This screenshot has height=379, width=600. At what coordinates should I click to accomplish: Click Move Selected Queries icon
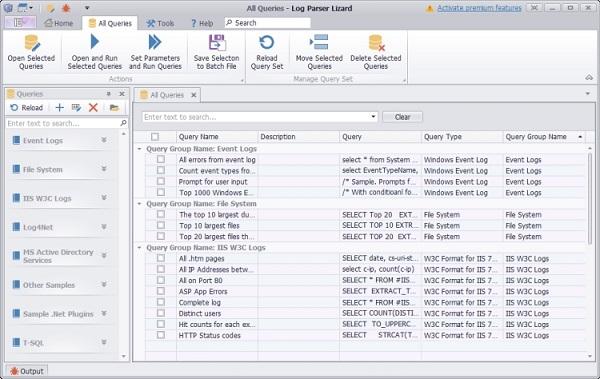pos(319,42)
